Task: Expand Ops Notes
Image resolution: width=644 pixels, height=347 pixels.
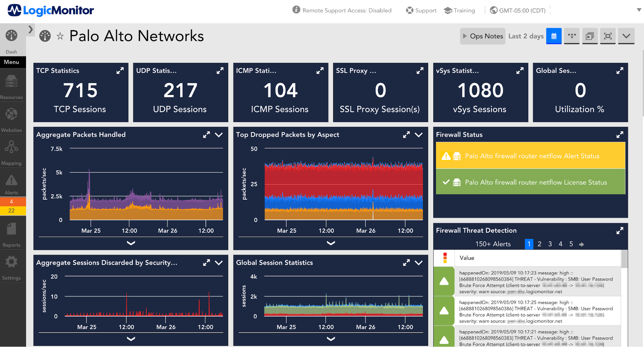Action: (x=483, y=36)
